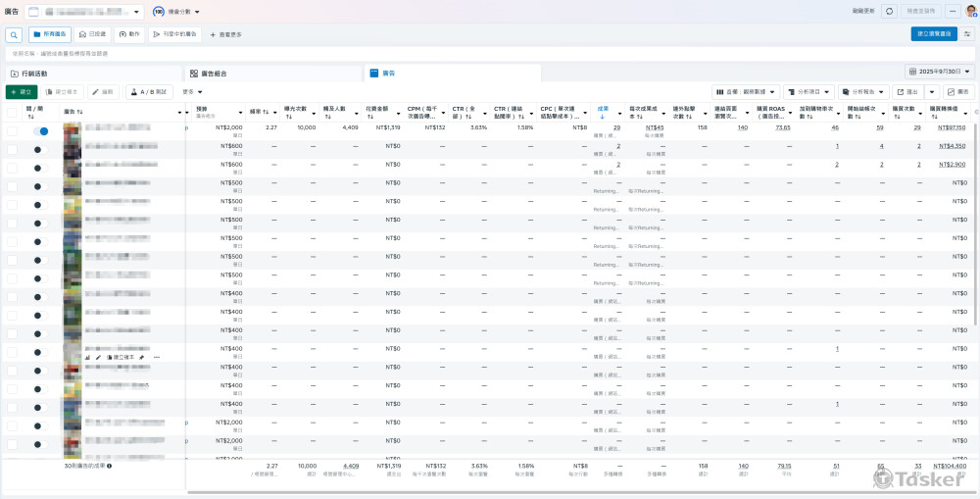This screenshot has width=980, height=499.
Task: Tick the select-all checkbox in the header
Action: (x=12, y=113)
